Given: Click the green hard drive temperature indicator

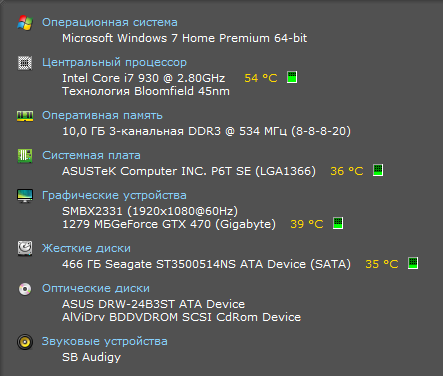Looking at the screenshot, I should pyautogui.click(x=413, y=263).
